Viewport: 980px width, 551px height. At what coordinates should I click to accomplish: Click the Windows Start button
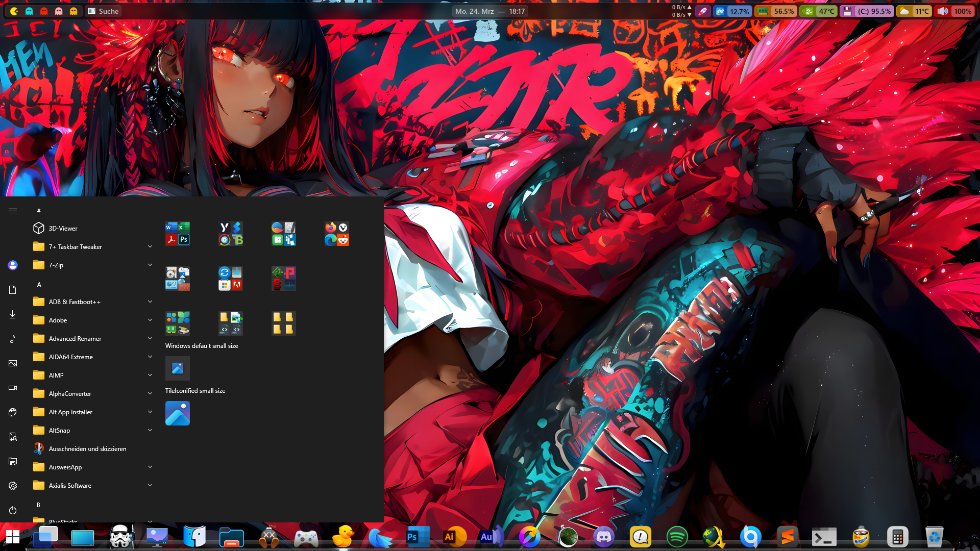coord(13,537)
